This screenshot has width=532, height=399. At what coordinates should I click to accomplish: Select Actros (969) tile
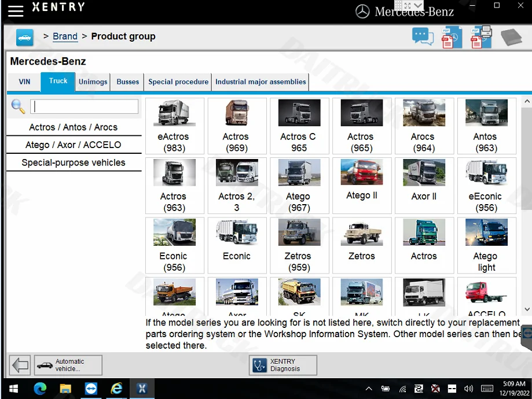point(237,126)
